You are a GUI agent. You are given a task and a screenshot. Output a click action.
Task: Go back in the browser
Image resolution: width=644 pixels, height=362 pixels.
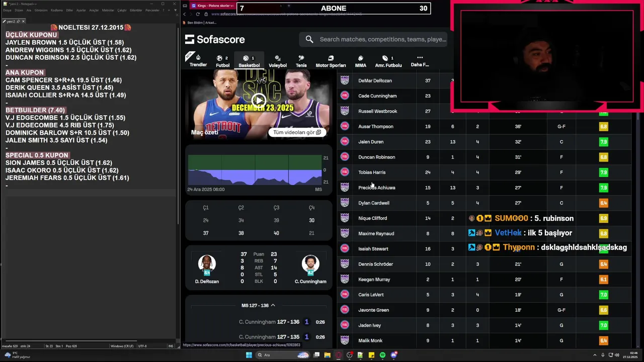tap(184, 14)
